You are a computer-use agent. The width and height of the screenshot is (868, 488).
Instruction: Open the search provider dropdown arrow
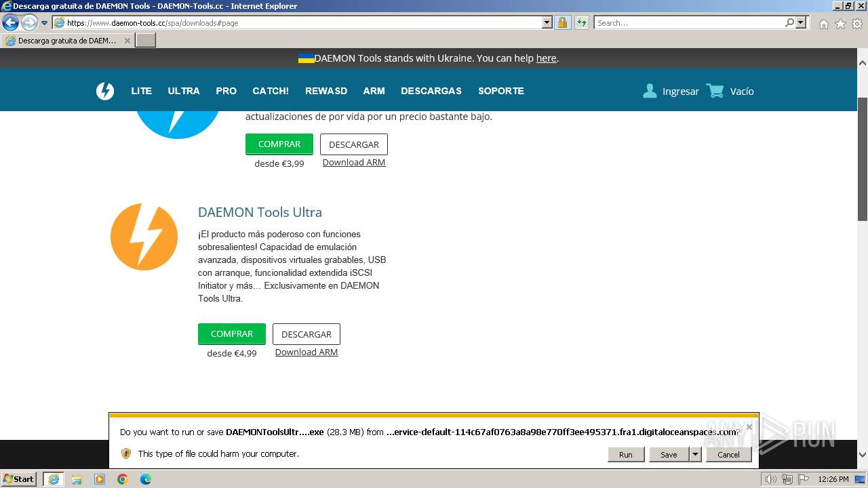(801, 23)
